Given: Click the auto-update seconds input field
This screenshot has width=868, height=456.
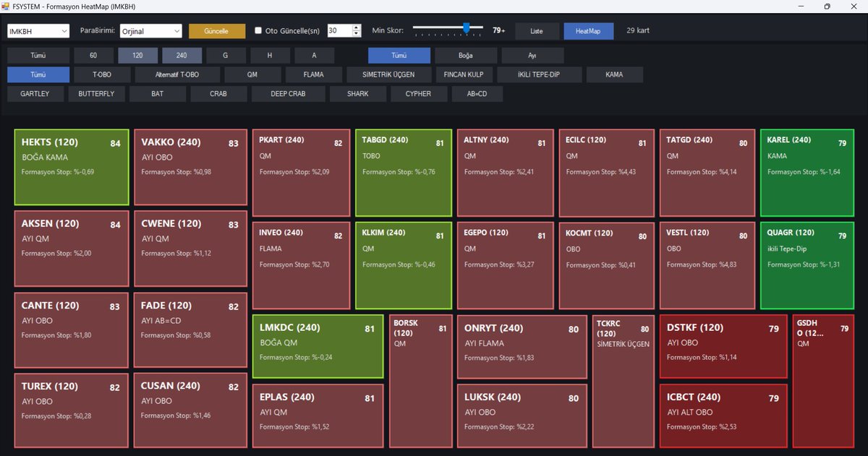Looking at the screenshot, I should click(339, 31).
